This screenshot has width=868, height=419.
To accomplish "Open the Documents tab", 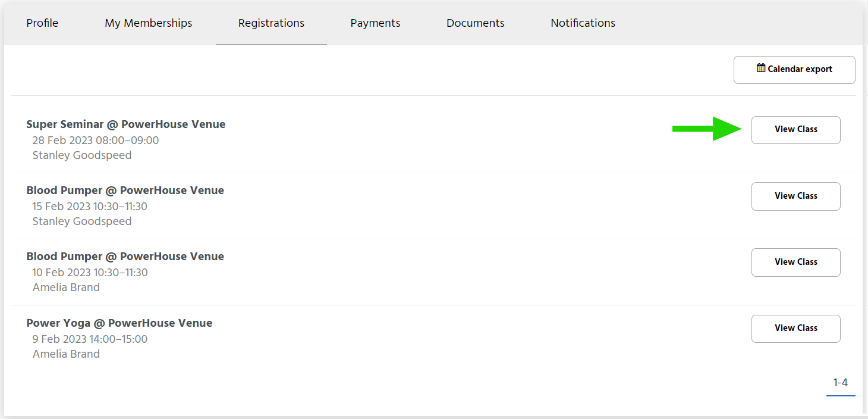I will (475, 23).
